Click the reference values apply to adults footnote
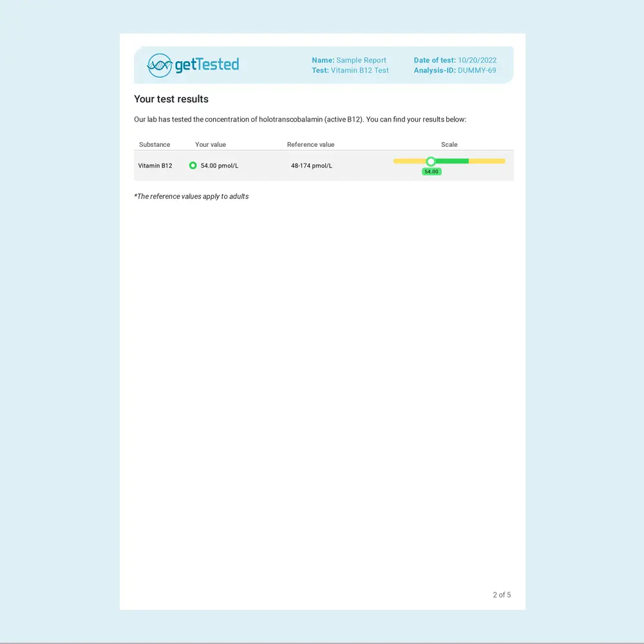This screenshot has width=644, height=644. 191,196
